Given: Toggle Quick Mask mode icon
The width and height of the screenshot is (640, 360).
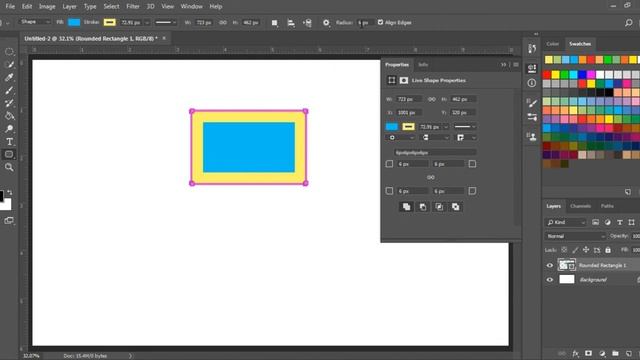Looking at the screenshot, I should (9, 221).
